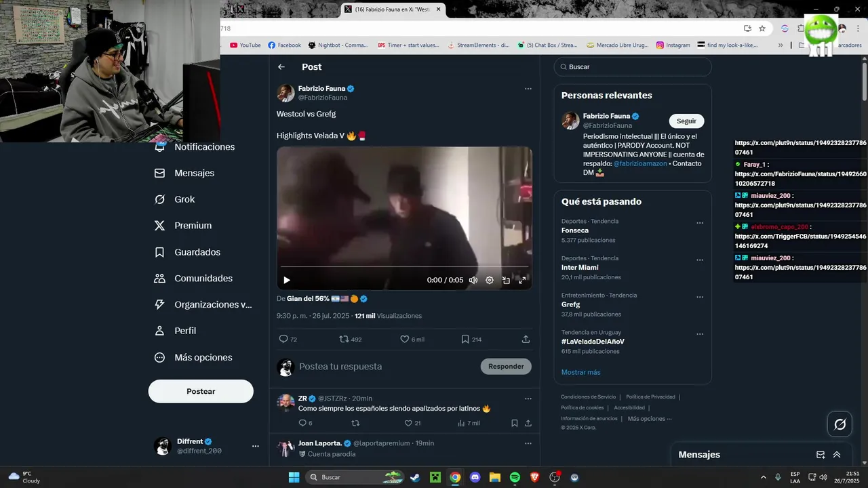868x488 pixels.
Task: Go back with the Post arrow
Action: pos(281,67)
